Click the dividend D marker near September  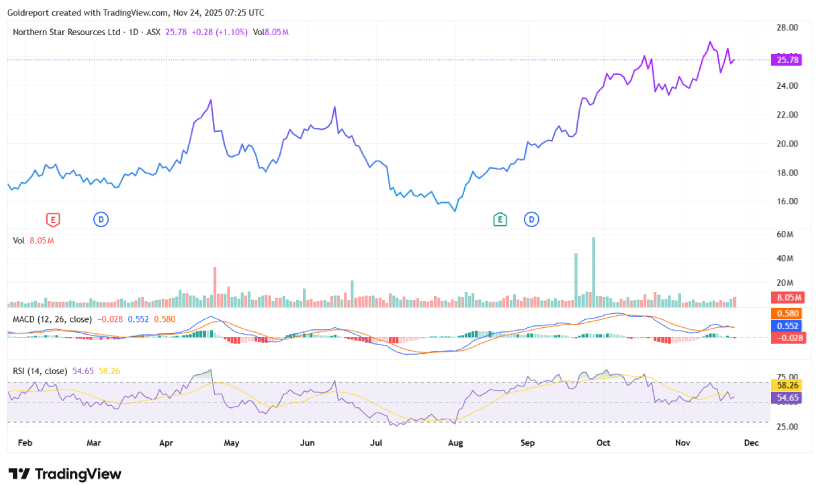coord(532,219)
